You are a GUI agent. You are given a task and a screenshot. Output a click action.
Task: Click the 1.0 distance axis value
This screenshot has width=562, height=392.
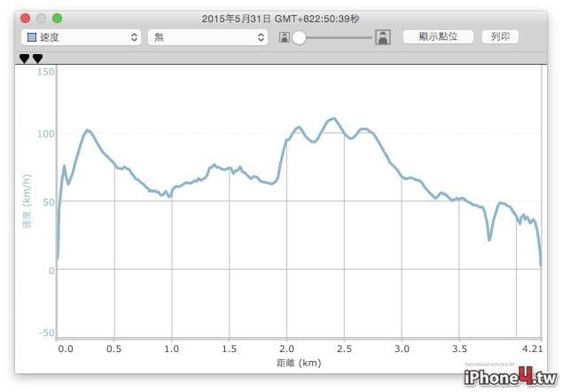coord(171,349)
